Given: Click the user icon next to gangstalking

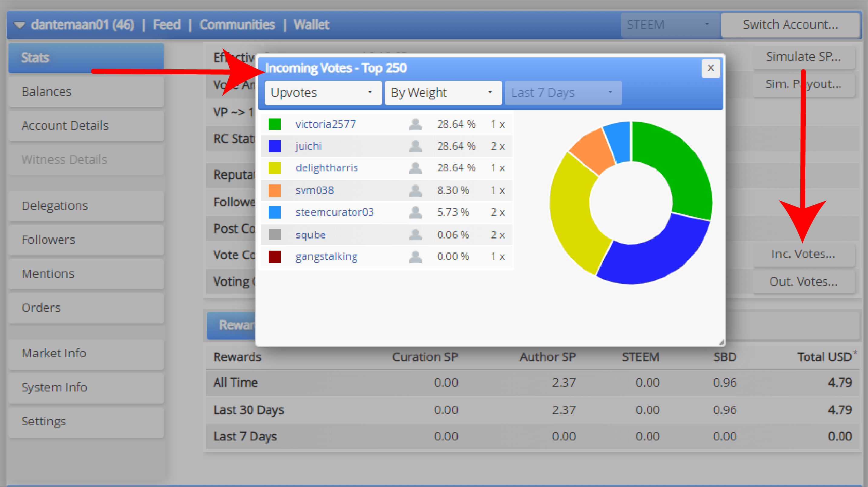Looking at the screenshot, I should [x=415, y=256].
